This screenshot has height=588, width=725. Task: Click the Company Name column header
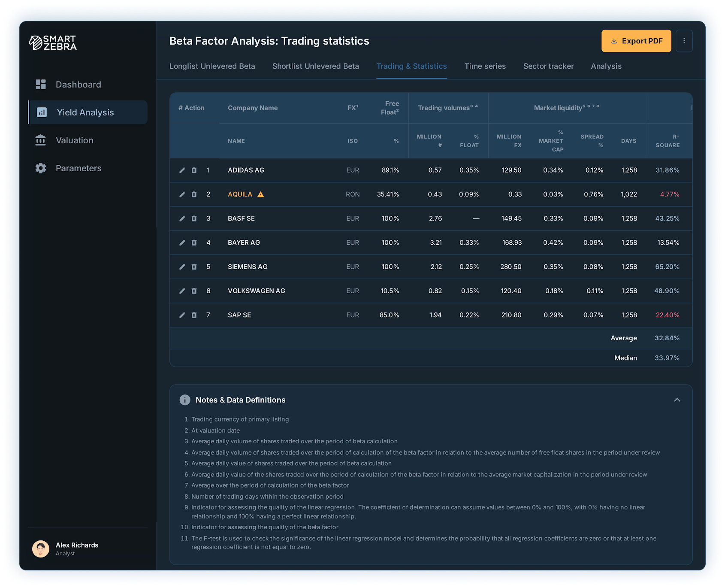tap(253, 108)
